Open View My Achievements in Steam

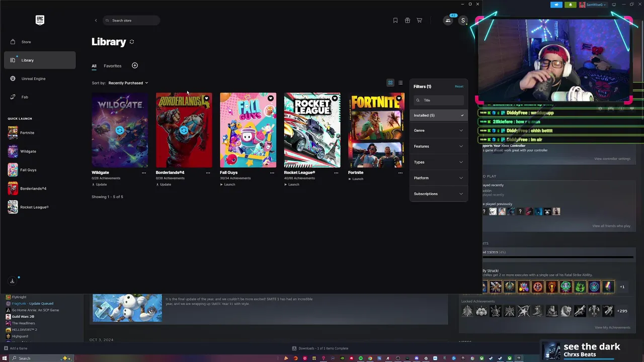coord(612,328)
